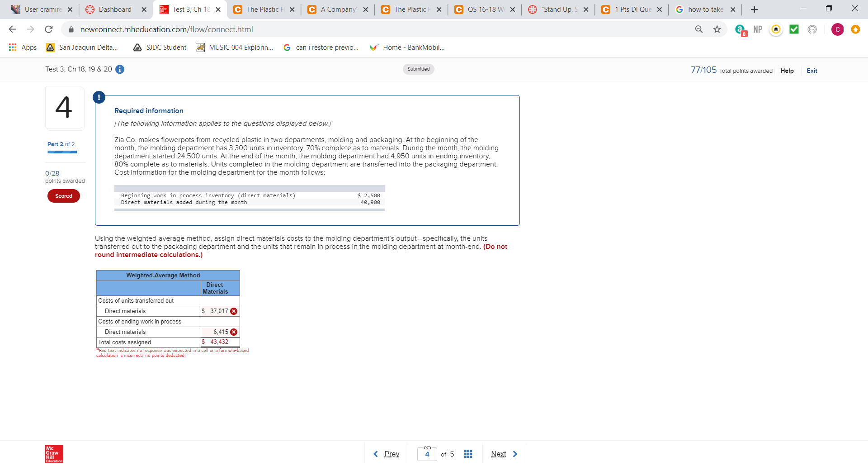
Task: Open the Apps shortcut on bookmarks bar
Action: (x=23, y=47)
